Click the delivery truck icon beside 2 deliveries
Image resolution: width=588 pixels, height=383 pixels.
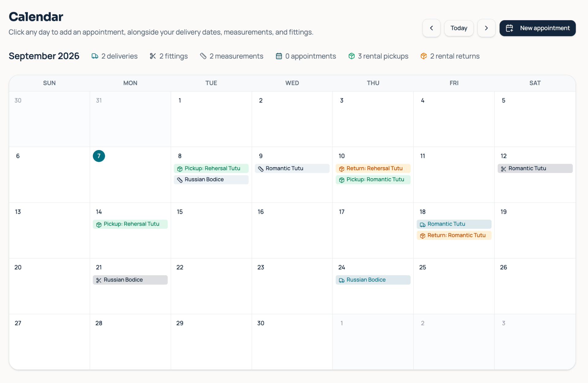coord(95,56)
